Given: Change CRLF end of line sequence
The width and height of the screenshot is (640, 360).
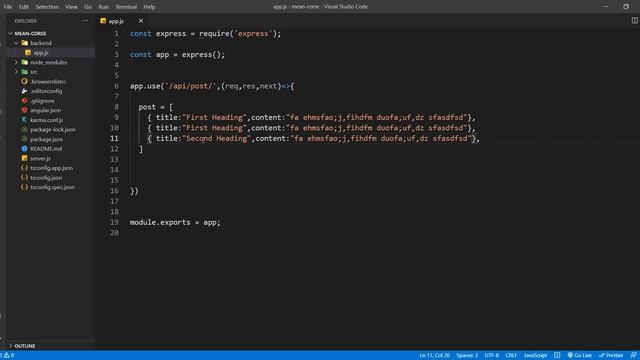Looking at the screenshot, I should (x=511, y=355).
